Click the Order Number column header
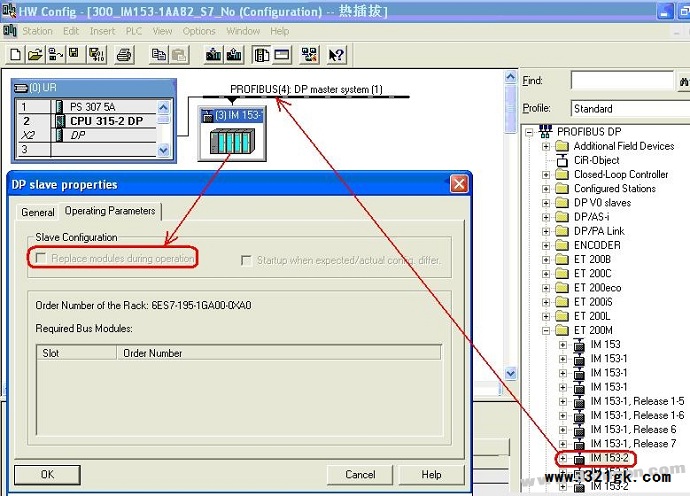This screenshot has height=496, width=690. click(x=279, y=353)
